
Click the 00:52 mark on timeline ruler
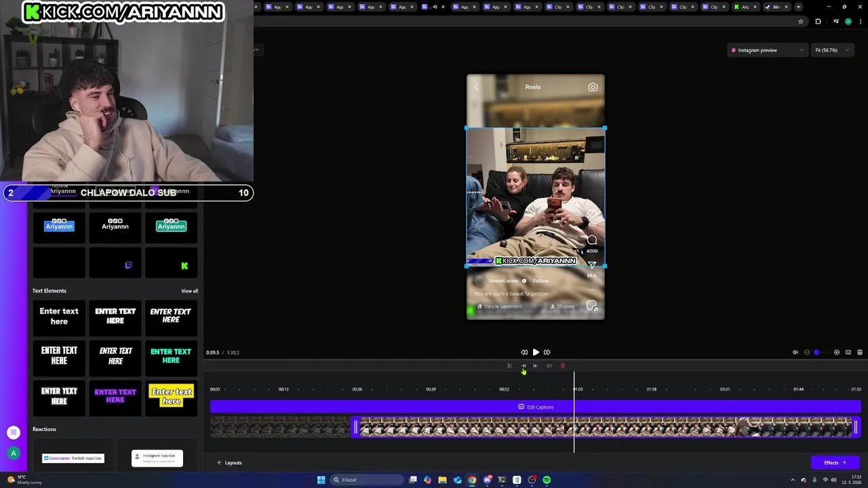504,389
